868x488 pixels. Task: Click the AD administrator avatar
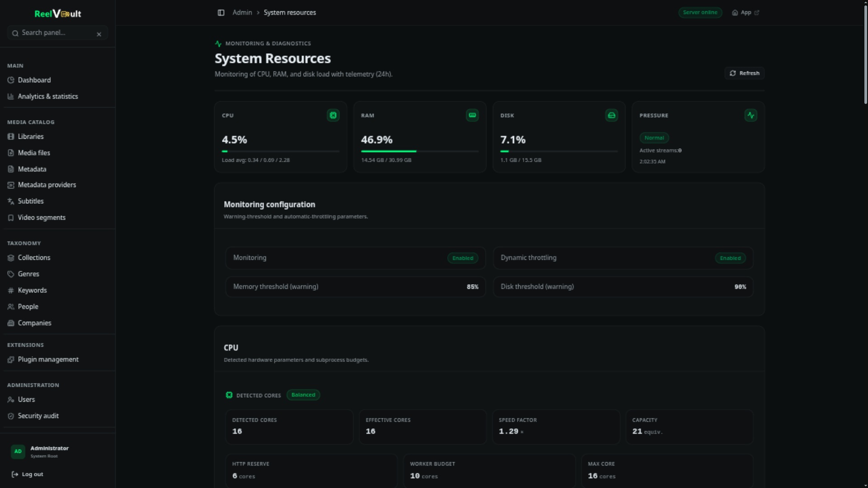pos(18,451)
